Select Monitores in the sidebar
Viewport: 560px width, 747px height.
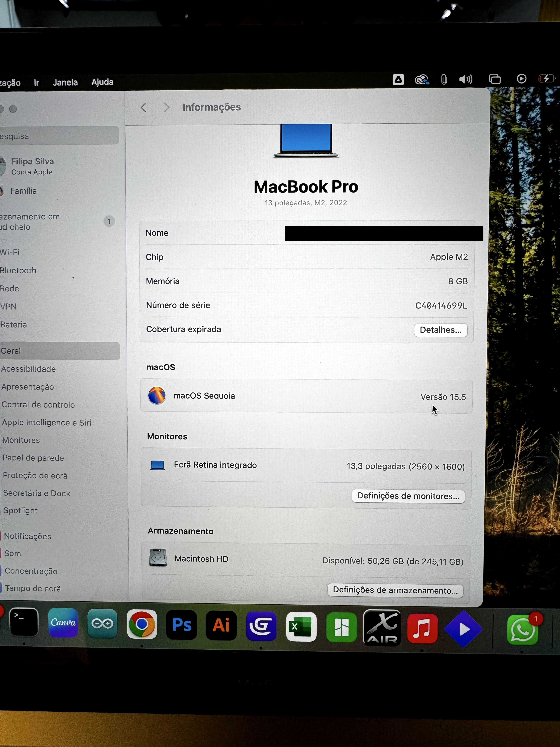(x=21, y=440)
